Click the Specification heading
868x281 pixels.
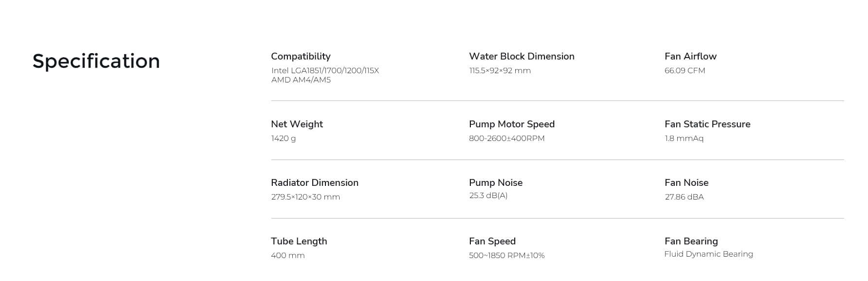[96, 61]
